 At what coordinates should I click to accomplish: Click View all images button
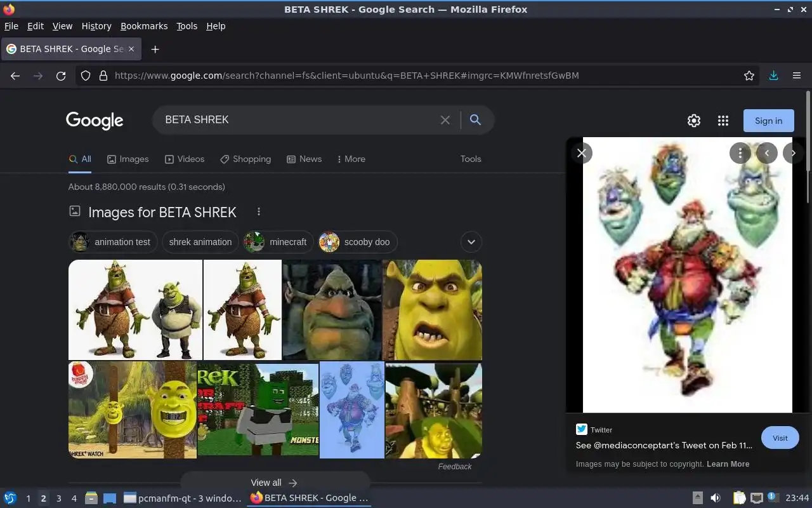click(x=275, y=483)
